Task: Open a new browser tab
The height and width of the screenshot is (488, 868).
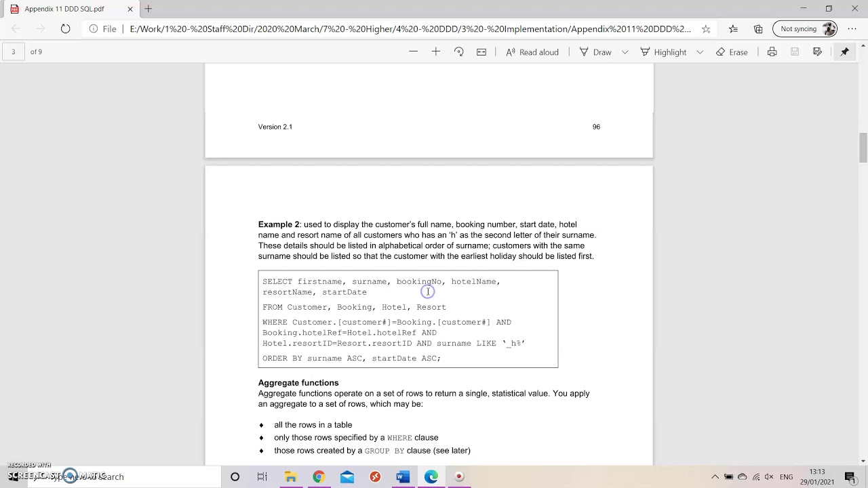Action: [x=148, y=9]
